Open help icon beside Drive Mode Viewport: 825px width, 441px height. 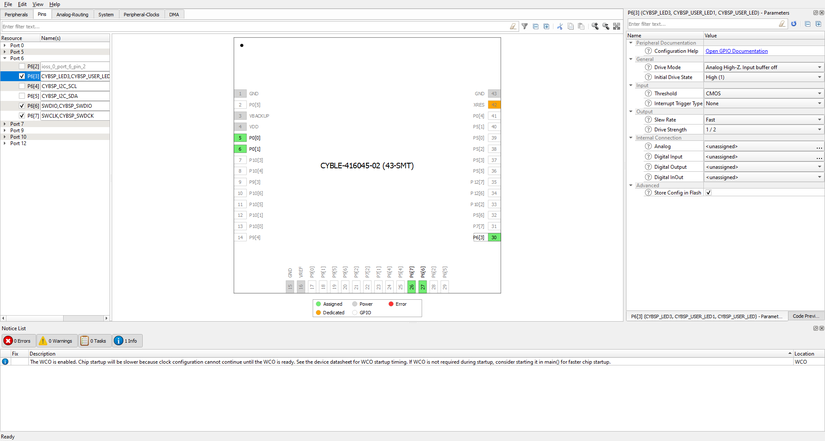pyautogui.click(x=648, y=67)
